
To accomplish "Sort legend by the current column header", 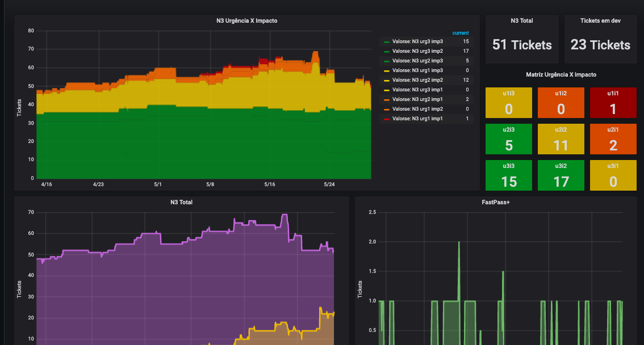I will pos(460,33).
